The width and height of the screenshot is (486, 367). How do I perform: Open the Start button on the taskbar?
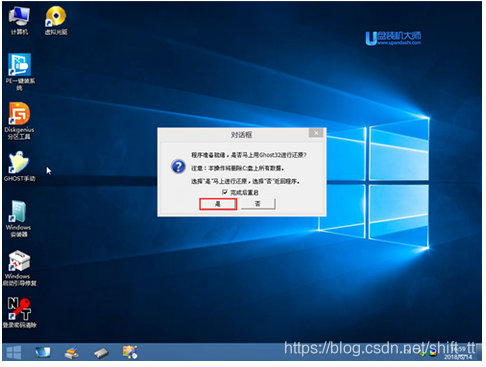point(14,352)
